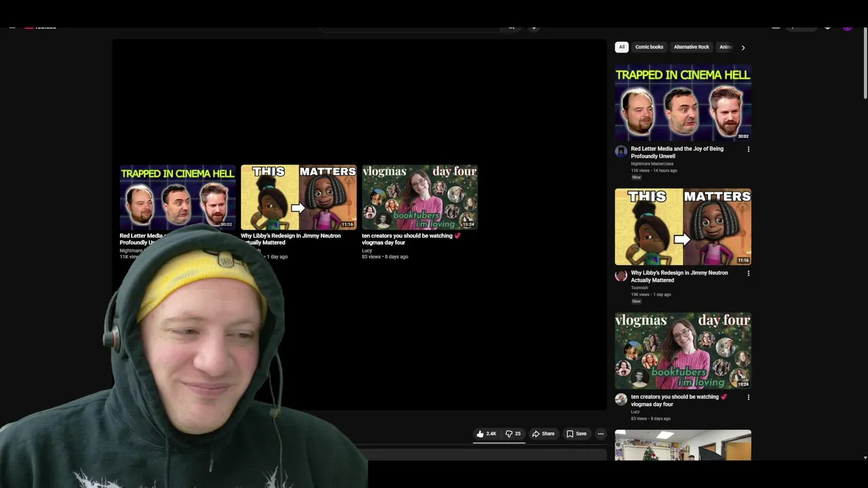Open sidebar title ten creators you should be watching
Screen dimensions: 868x488
coord(678,400)
